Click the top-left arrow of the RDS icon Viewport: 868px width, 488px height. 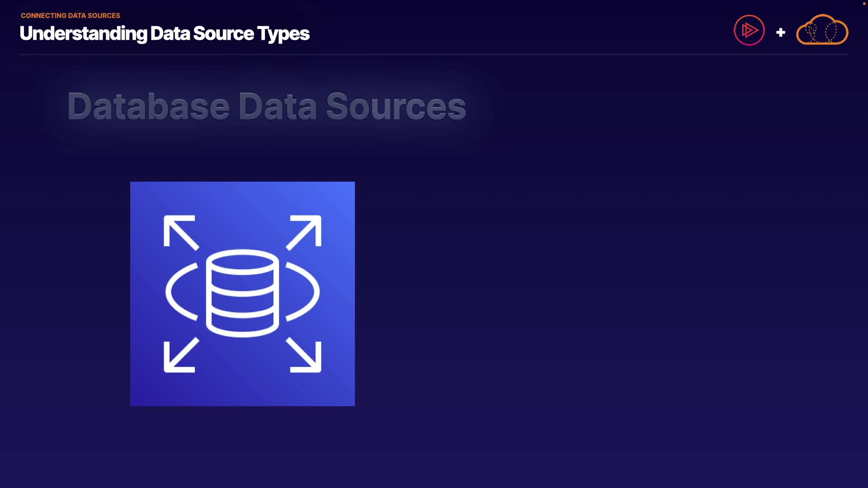point(180,232)
